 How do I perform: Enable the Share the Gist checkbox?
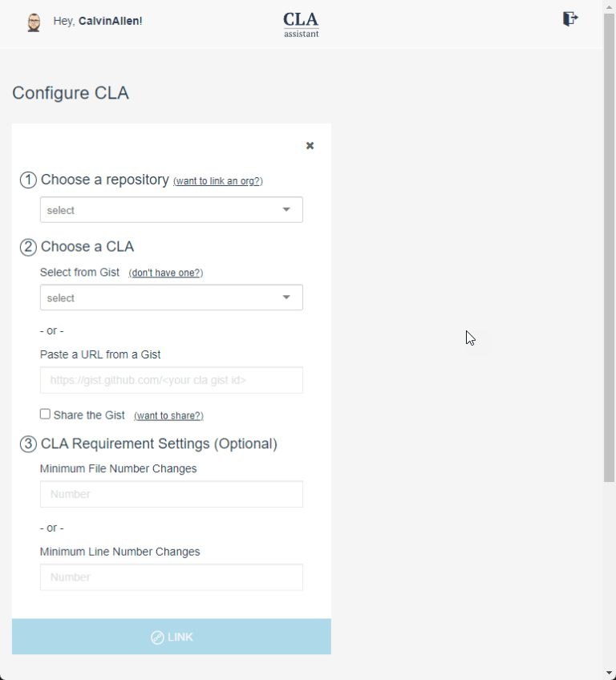tap(45, 415)
